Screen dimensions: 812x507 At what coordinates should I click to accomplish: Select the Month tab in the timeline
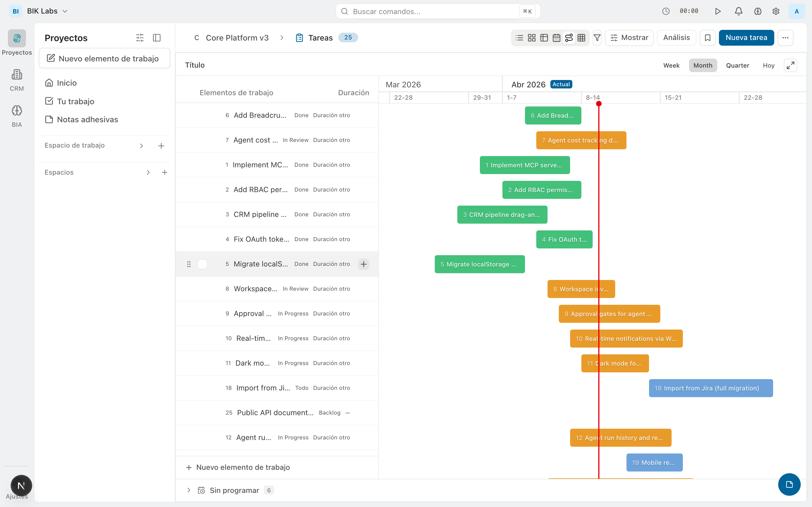[x=703, y=65]
